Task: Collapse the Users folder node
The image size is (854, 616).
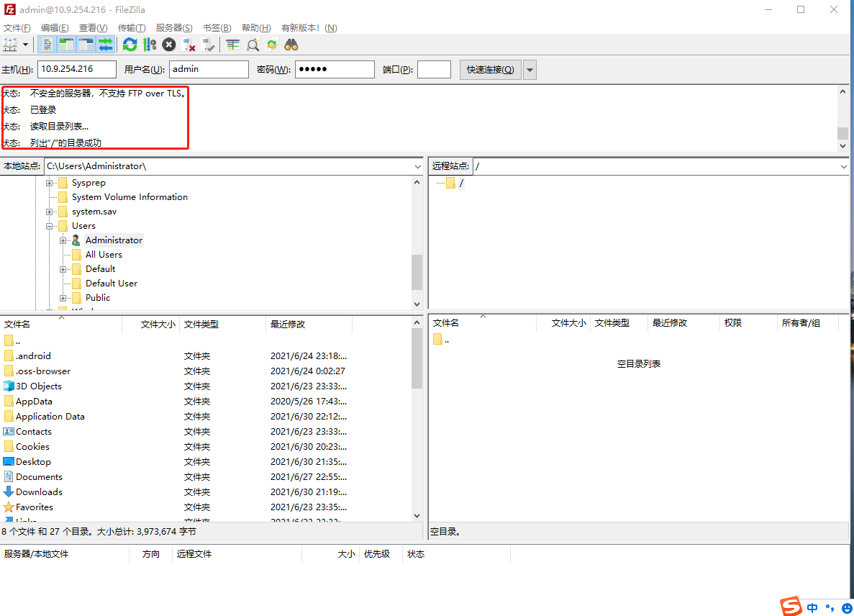Action: 49,226
